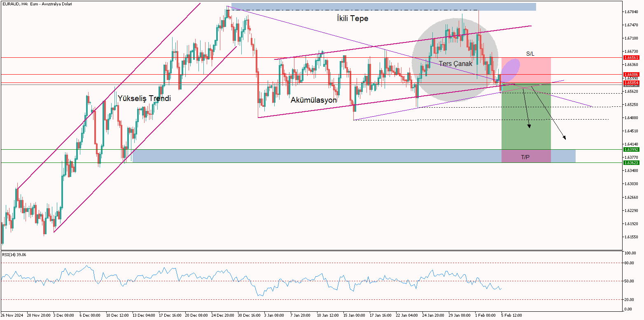Click the 15 Jan 00:00 time label
Image resolution: width=644 pixels, height=320 pixels.
coord(354,315)
